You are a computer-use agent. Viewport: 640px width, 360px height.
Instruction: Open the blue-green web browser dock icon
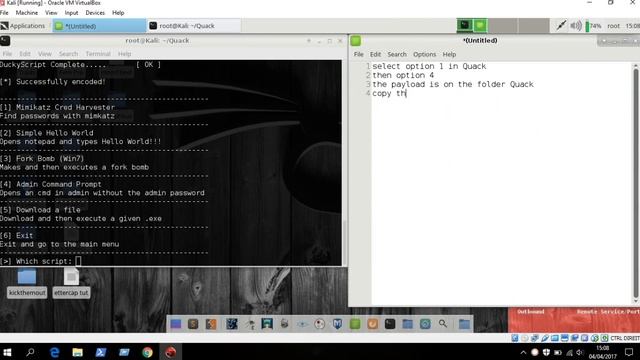click(425, 324)
